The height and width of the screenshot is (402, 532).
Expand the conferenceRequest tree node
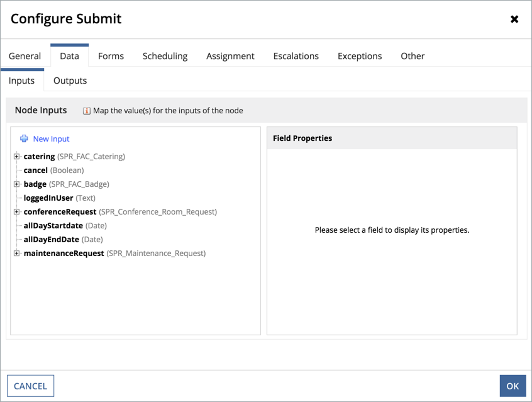pos(17,212)
